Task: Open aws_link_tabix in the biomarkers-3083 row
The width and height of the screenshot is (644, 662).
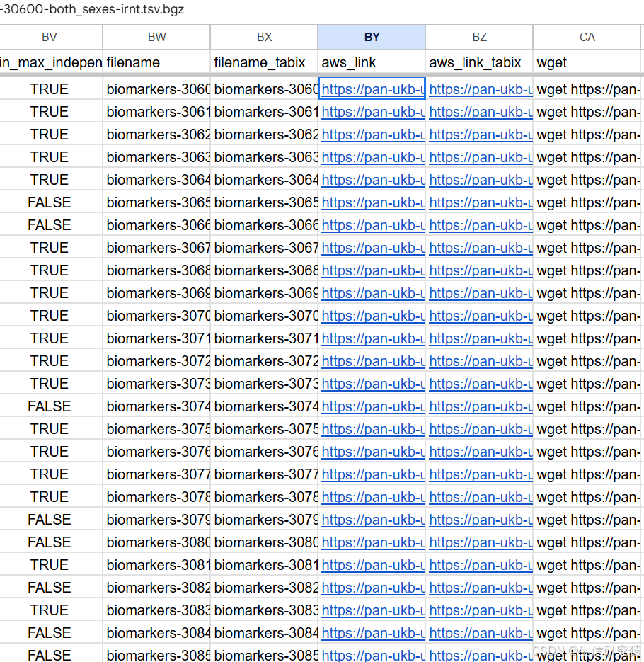Action: tap(481, 610)
